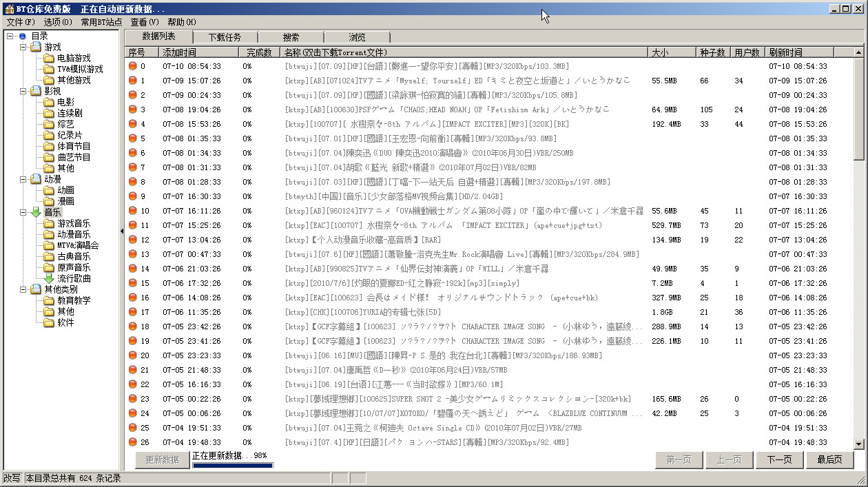Click the green arrow icon beside 流行歌曲
Viewport: 868px width, 487px height.
pos(49,279)
